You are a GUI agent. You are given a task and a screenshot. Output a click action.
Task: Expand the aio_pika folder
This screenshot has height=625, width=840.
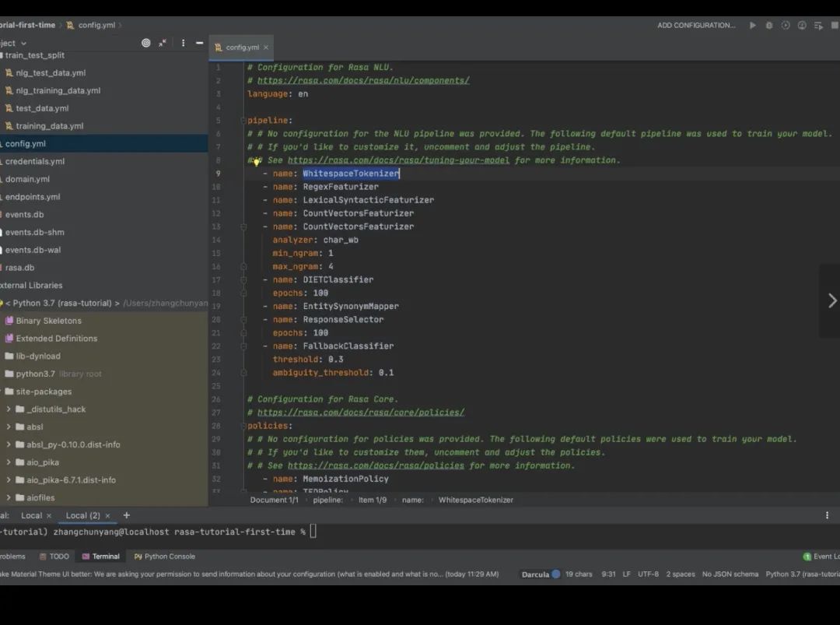pos(8,462)
